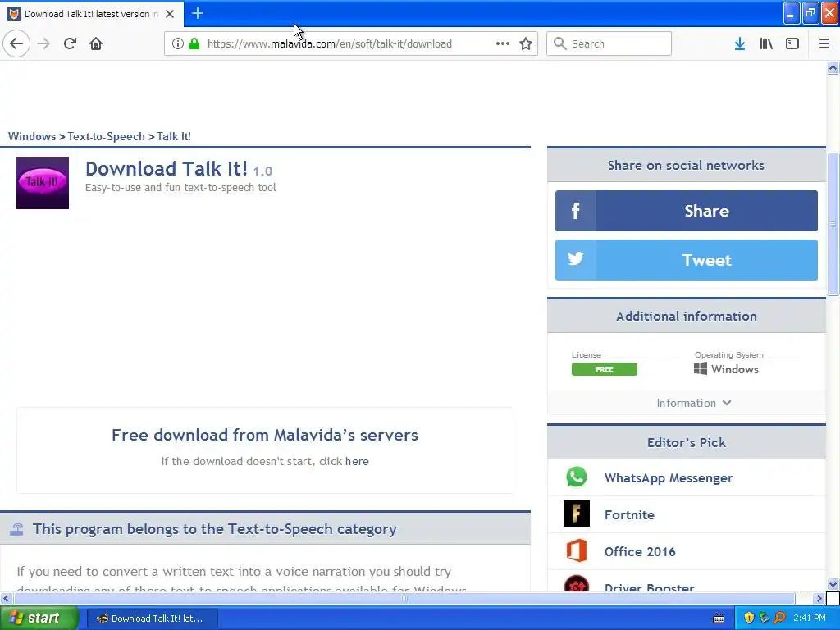
Task: Expand the Information chevron section
Action: (x=693, y=403)
